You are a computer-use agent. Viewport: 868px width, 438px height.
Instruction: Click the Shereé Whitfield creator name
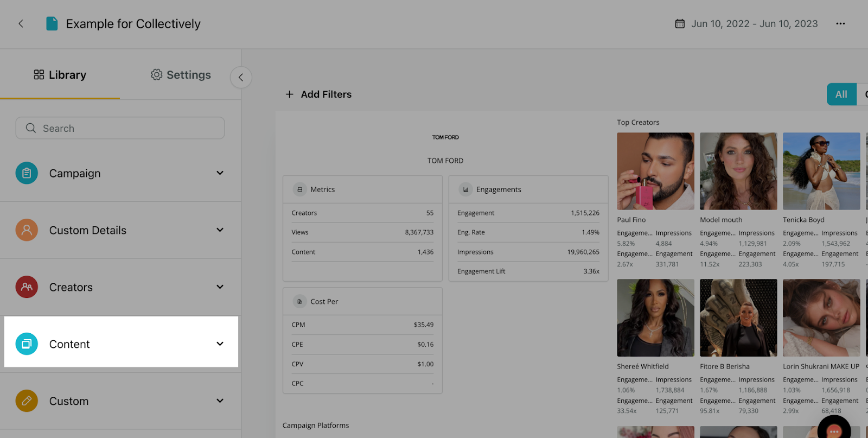643,366
